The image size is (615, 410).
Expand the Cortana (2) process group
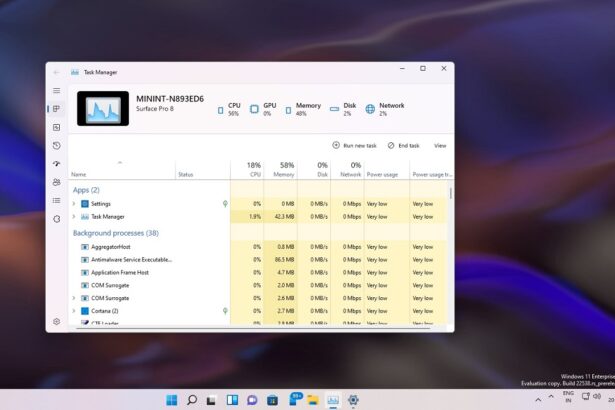coord(74,311)
